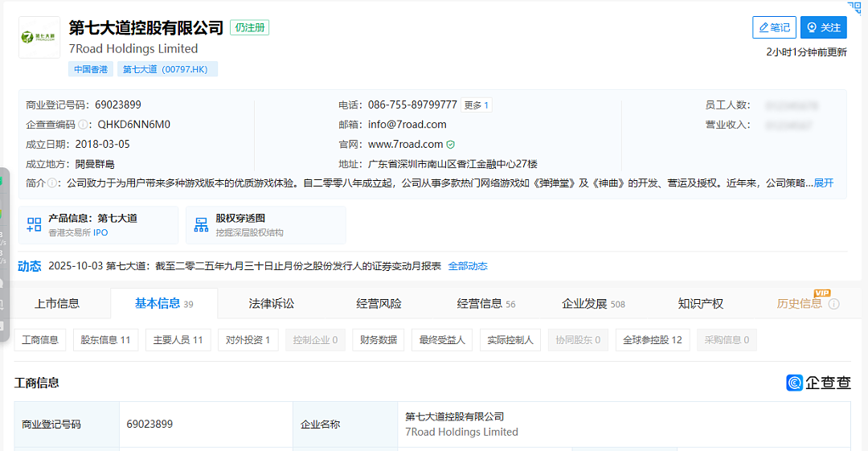
Task: Switch to the 知识产权 tab
Action: pyautogui.click(x=700, y=304)
